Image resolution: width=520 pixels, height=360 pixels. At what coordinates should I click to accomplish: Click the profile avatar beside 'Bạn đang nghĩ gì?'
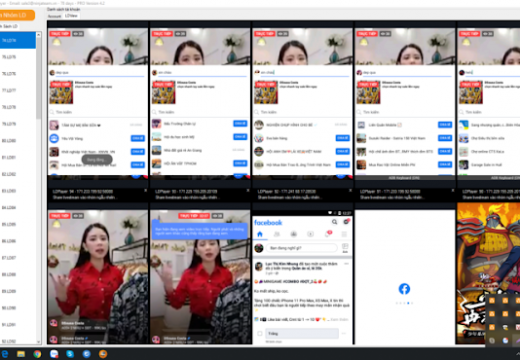coord(259,248)
